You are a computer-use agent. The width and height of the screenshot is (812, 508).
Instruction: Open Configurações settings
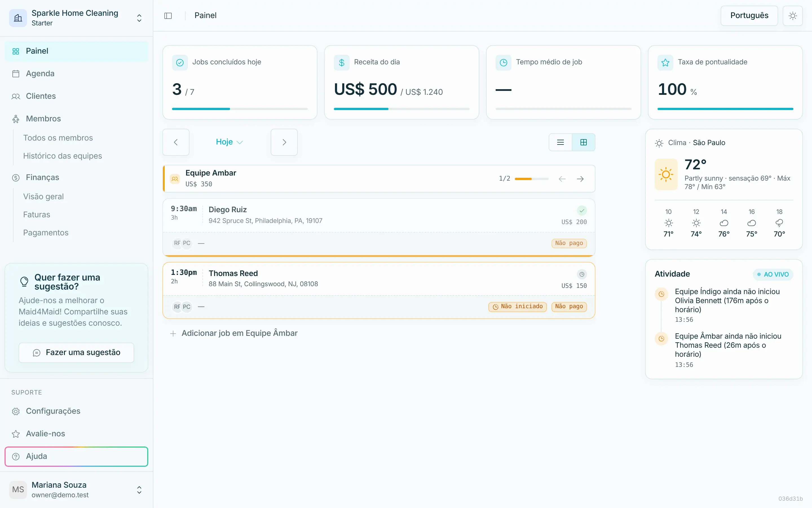[76, 411]
